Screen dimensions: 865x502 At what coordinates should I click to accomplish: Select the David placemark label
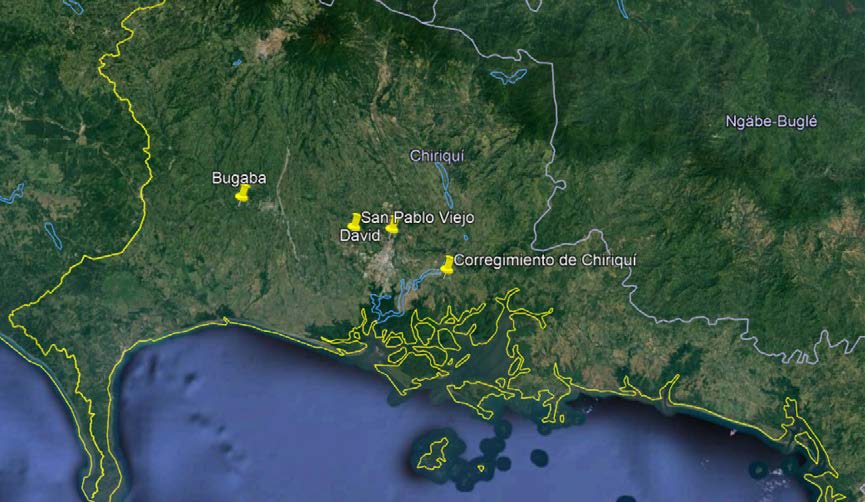point(360,236)
